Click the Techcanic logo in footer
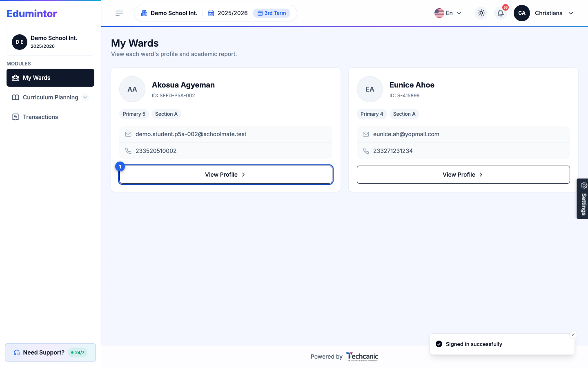Viewport: 588px width, 368px height. [362, 357]
